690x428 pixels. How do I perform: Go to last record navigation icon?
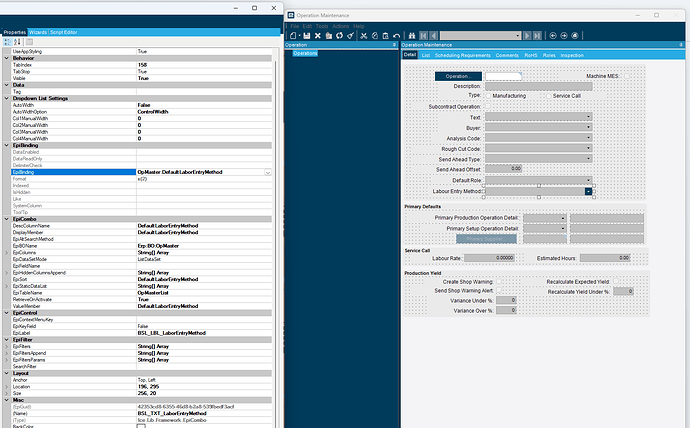537,36
